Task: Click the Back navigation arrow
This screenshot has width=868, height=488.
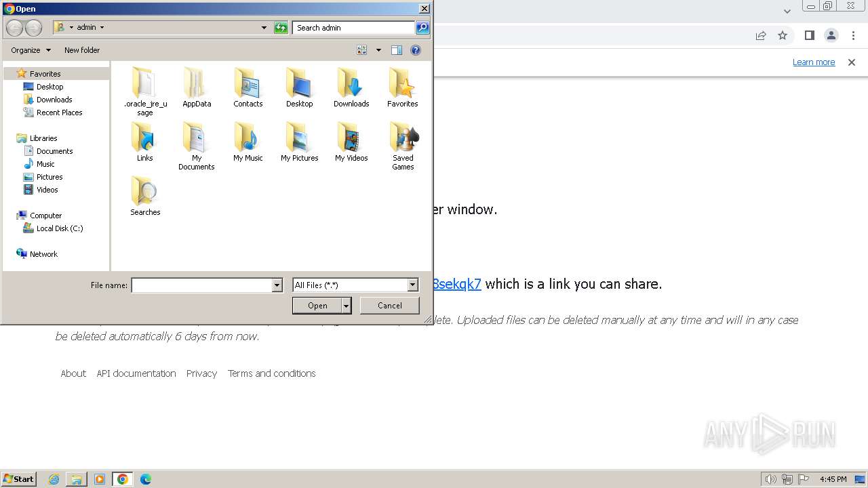Action: (x=14, y=28)
